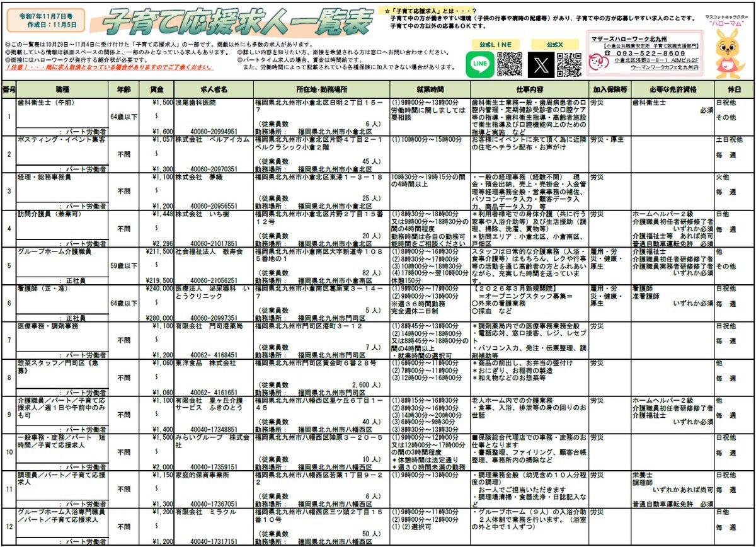Image resolution: width=756 pixels, height=547 pixels.
Task: Click the job title 医療事務・調剤事務
Action: pos(48,326)
